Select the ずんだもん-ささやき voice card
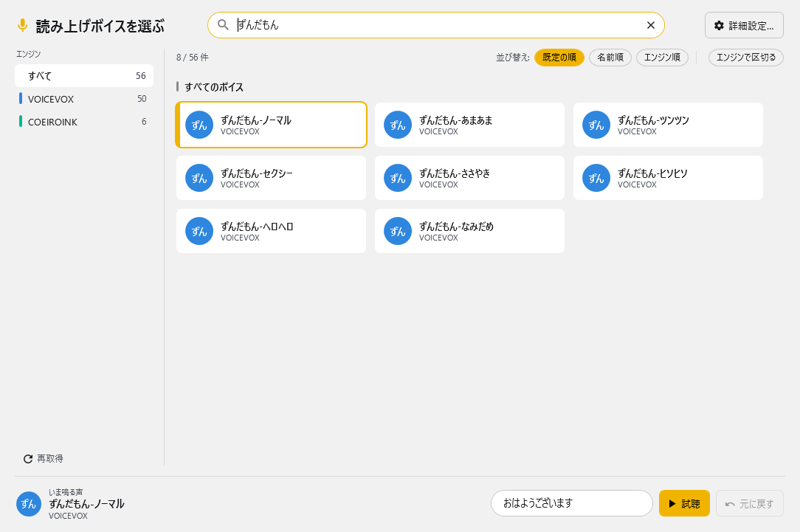 [469, 178]
